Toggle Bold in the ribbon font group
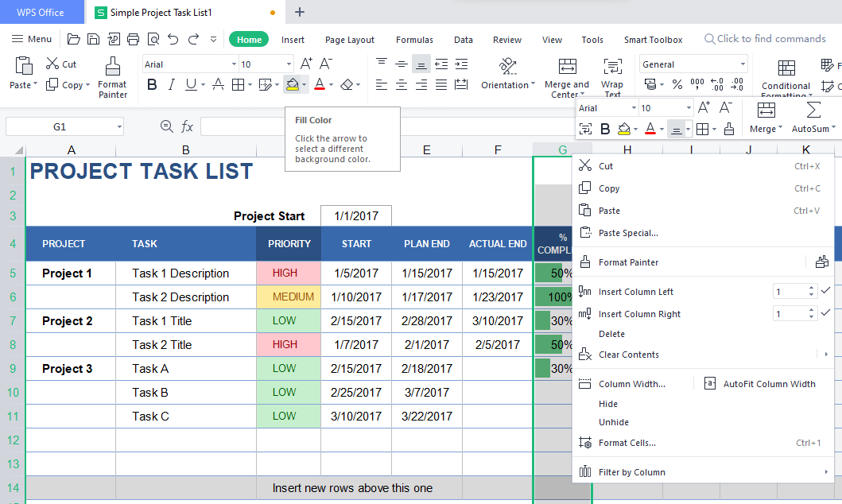The height and width of the screenshot is (504, 842). [152, 84]
